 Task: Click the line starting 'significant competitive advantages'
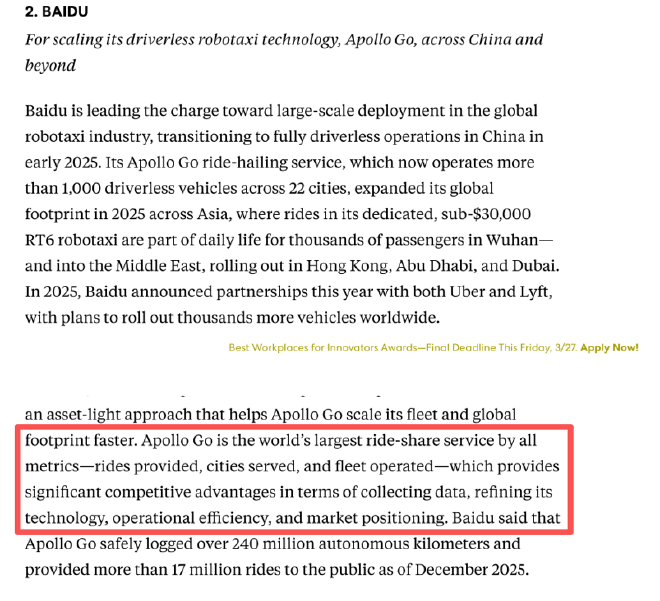[x=289, y=492]
